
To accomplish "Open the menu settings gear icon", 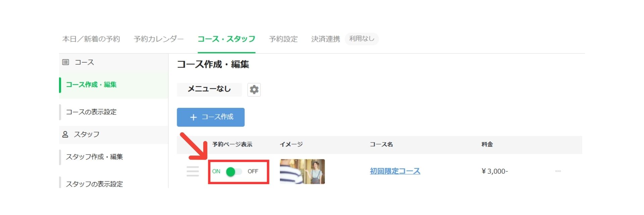I will pyautogui.click(x=254, y=90).
